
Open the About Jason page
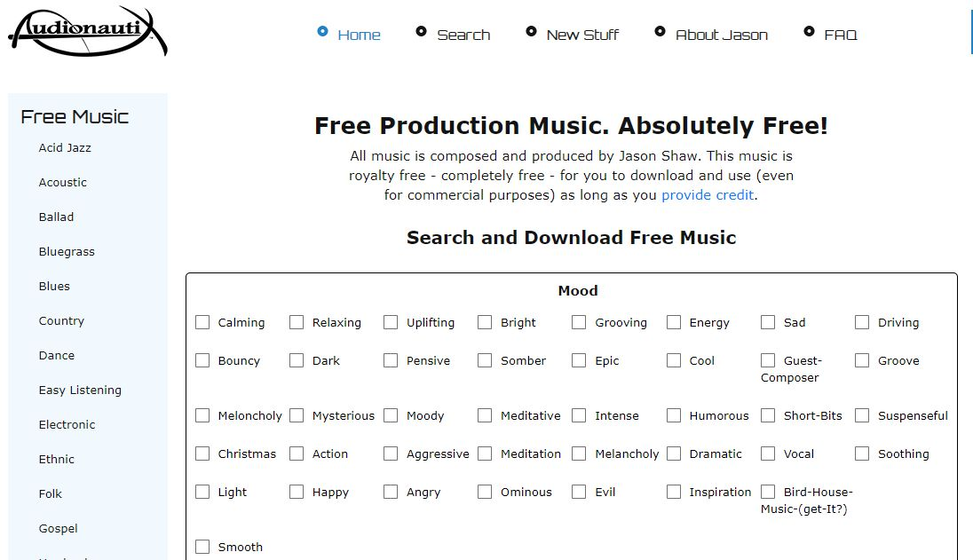pos(721,35)
